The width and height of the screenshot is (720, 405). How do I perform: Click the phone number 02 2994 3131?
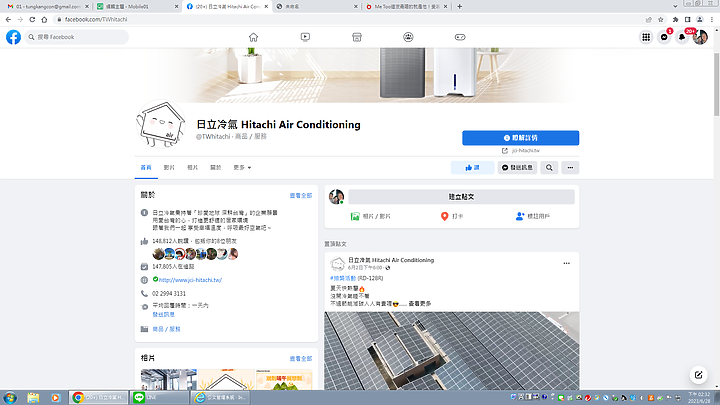pos(169,293)
